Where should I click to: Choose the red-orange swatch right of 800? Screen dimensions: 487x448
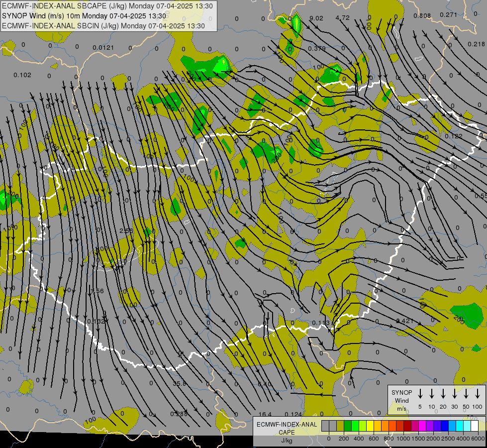(x=393, y=426)
